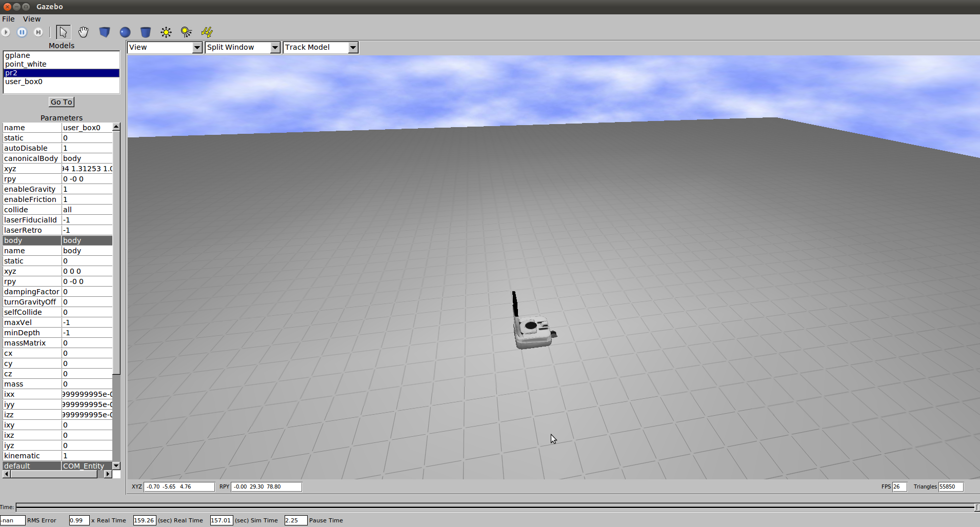Edit the turnGravityOff value
Screen dimensions: 980x527
(87, 302)
